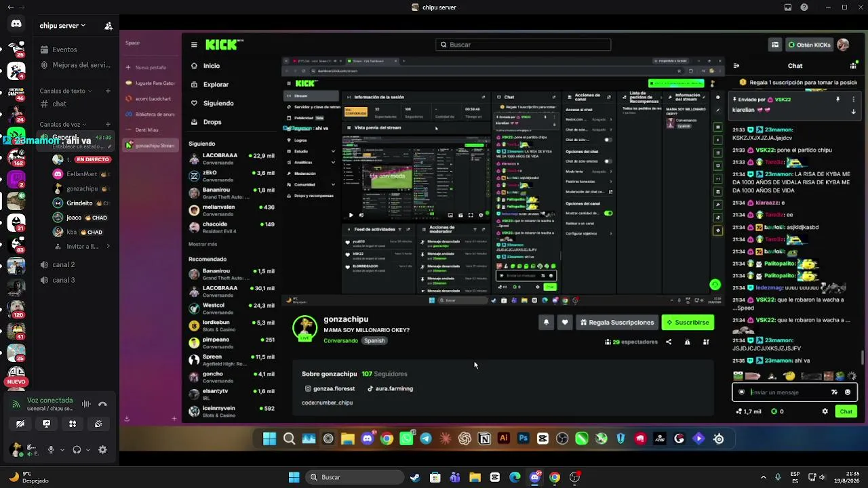Deafen audio with the headphones button

77,449
